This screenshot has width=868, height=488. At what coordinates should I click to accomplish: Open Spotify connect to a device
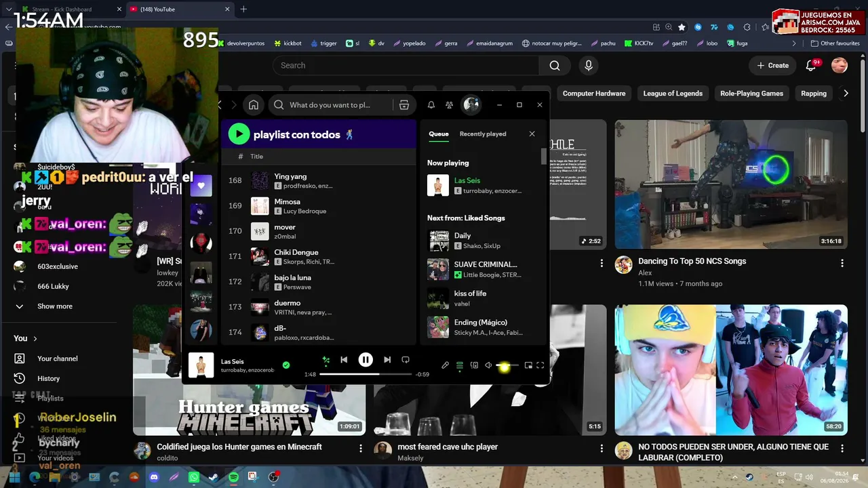(474, 365)
